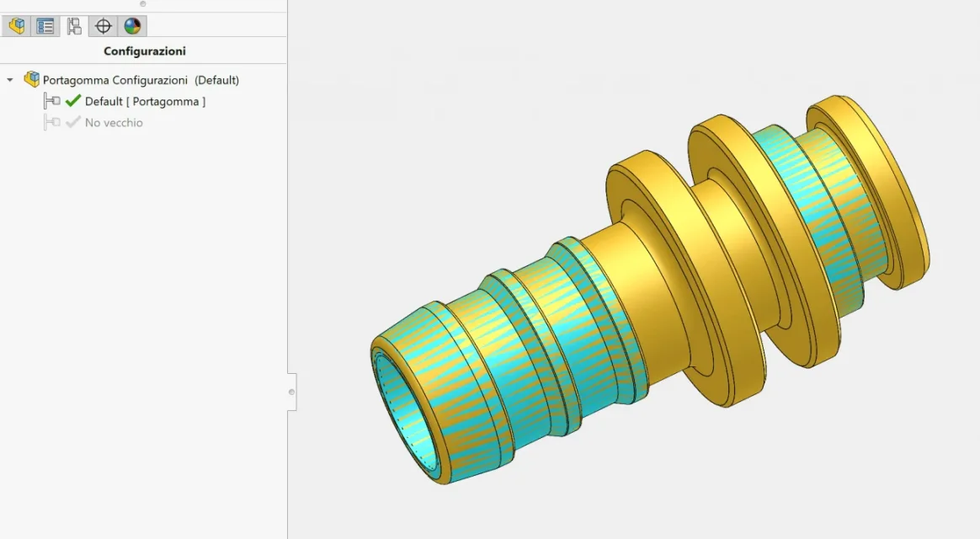Click the configuration icon beside Default

pos(52,101)
